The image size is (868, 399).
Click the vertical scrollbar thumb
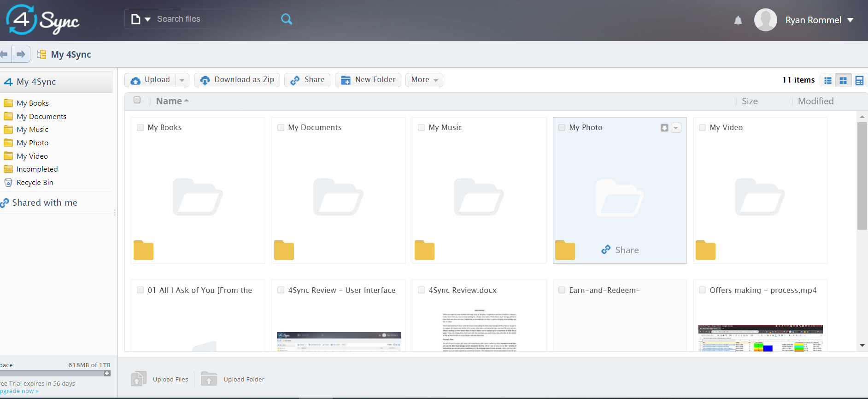(862, 176)
